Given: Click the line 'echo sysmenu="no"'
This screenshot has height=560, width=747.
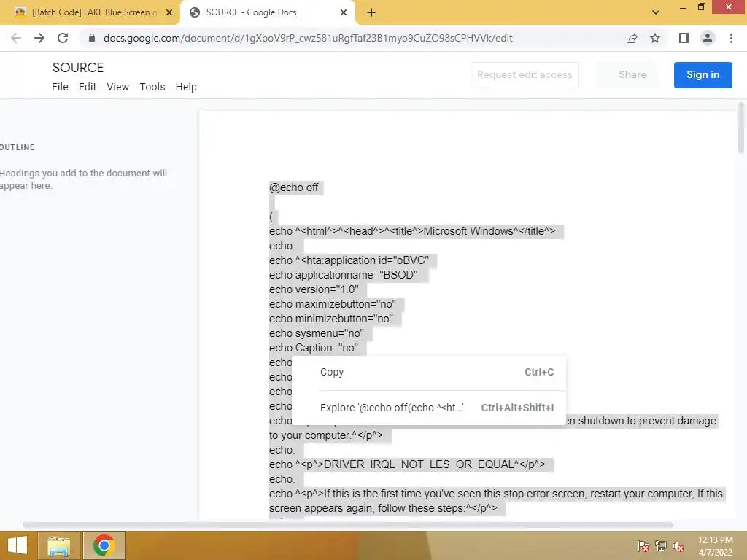Looking at the screenshot, I should pyautogui.click(x=317, y=333).
